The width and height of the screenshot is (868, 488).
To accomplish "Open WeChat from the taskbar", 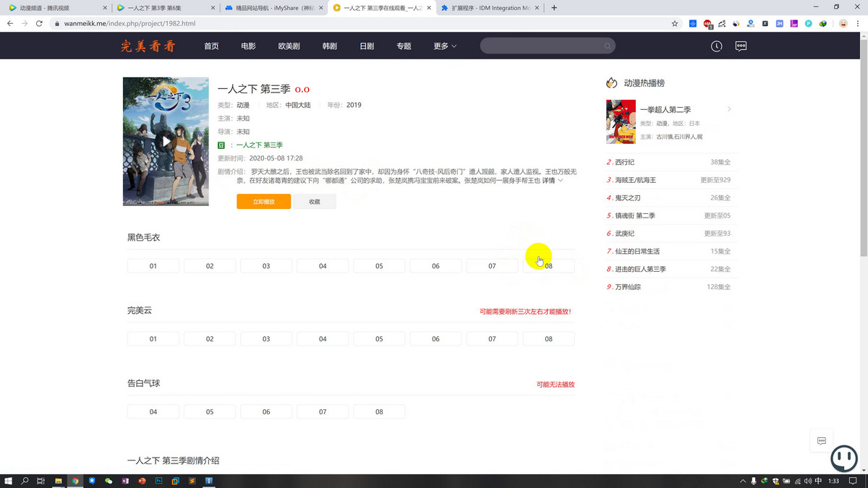I will pyautogui.click(x=109, y=481).
